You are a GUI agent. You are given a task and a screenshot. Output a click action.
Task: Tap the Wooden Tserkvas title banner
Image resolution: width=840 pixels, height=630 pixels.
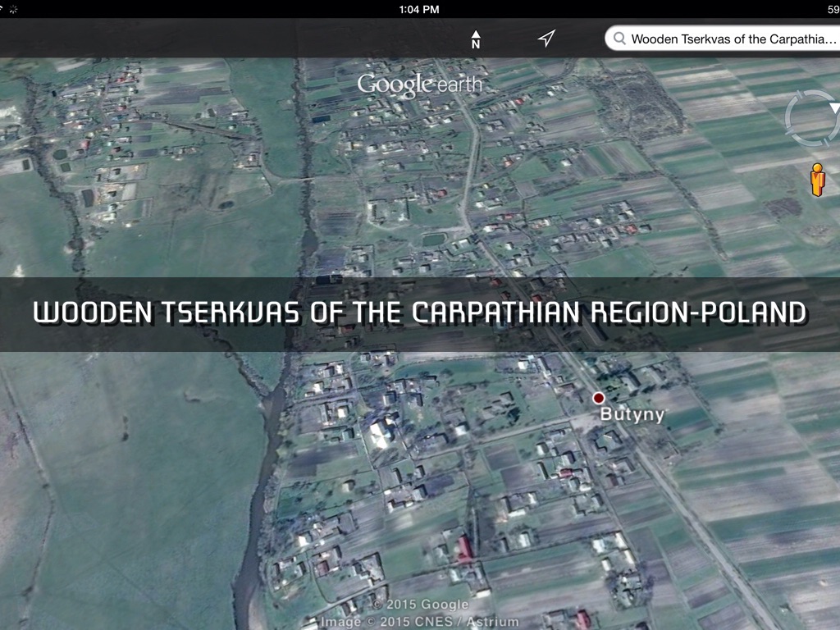[x=419, y=313]
